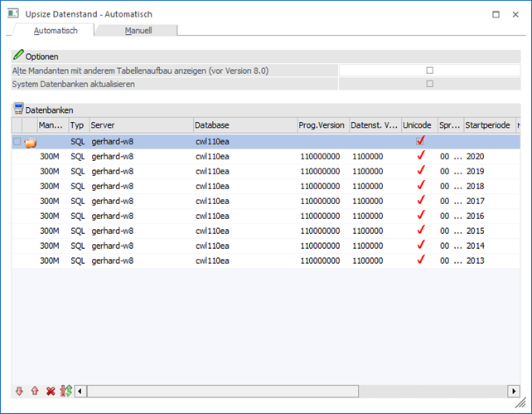Click the red up arrow icon
Viewport: 532px width, 414px height.
tap(35, 390)
